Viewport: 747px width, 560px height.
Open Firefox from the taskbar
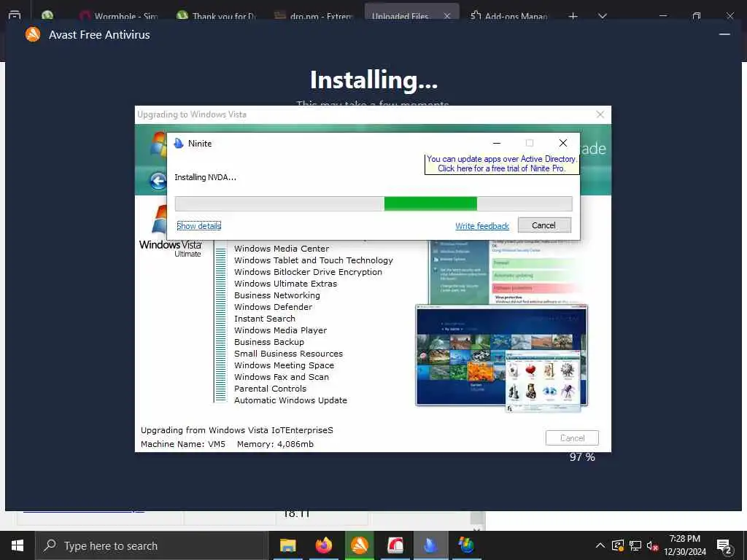pyautogui.click(x=323, y=545)
